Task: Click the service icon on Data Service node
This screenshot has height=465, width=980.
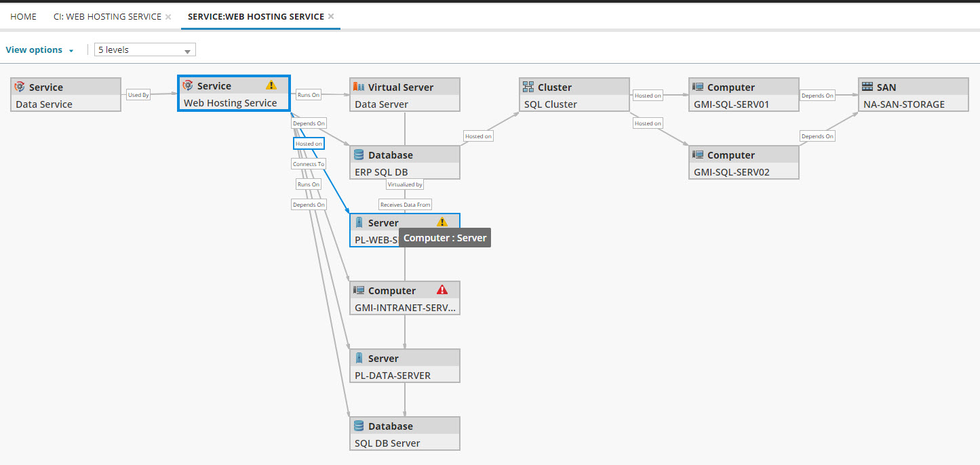Action: tap(20, 87)
